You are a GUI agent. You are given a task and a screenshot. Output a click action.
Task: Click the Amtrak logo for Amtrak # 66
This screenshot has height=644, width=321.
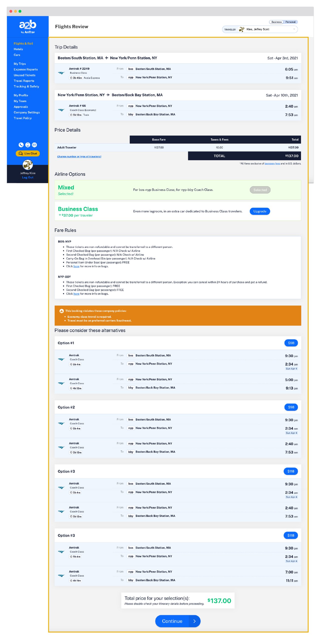tap(61, 110)
